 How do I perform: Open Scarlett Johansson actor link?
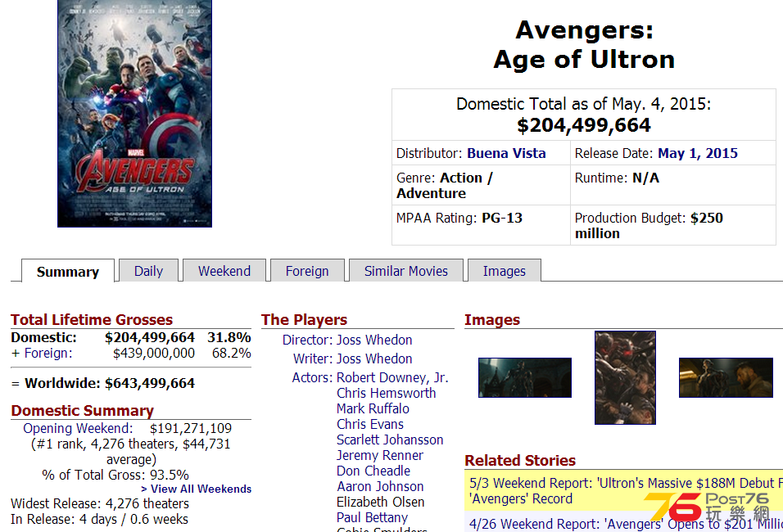390,440
